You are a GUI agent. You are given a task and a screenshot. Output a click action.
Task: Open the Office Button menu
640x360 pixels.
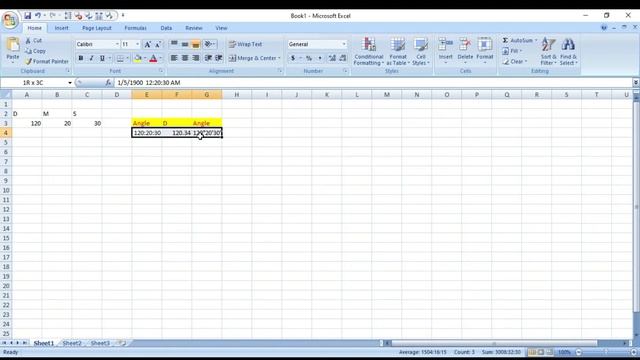coord(10,20)
